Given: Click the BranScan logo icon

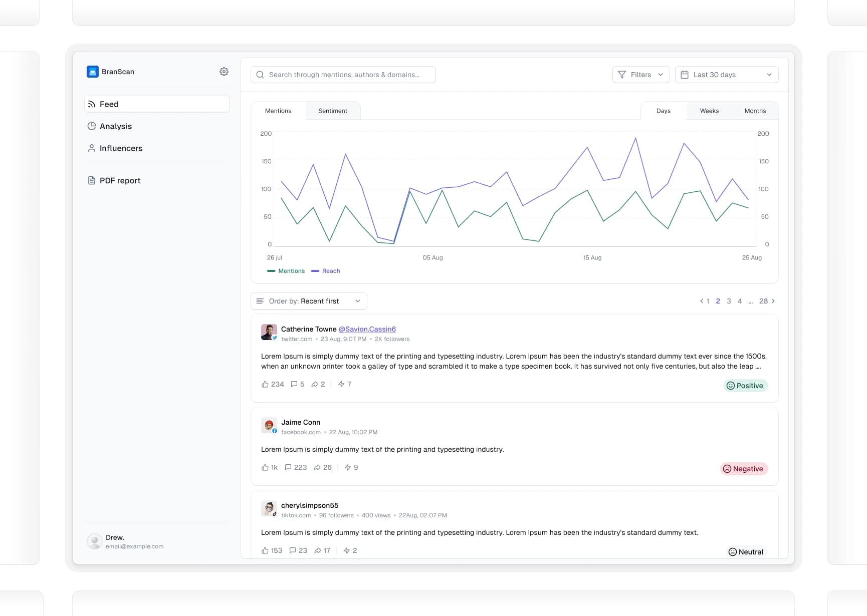Looking at the screenshot, I should (x=93, y=72).
